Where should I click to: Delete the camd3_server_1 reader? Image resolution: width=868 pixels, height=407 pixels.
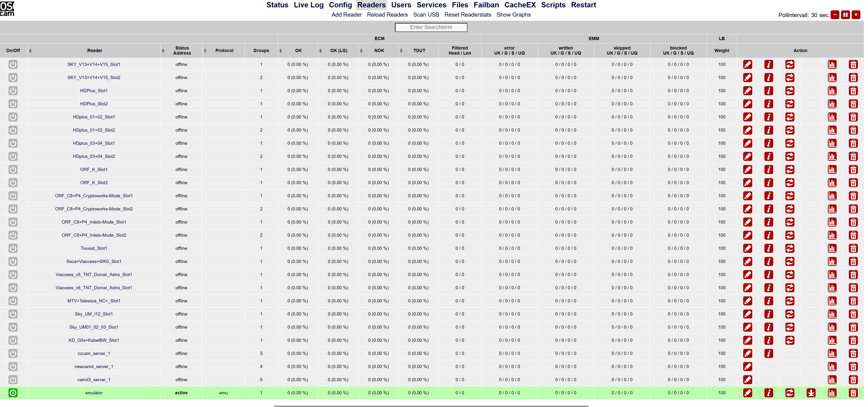[853, 379]
